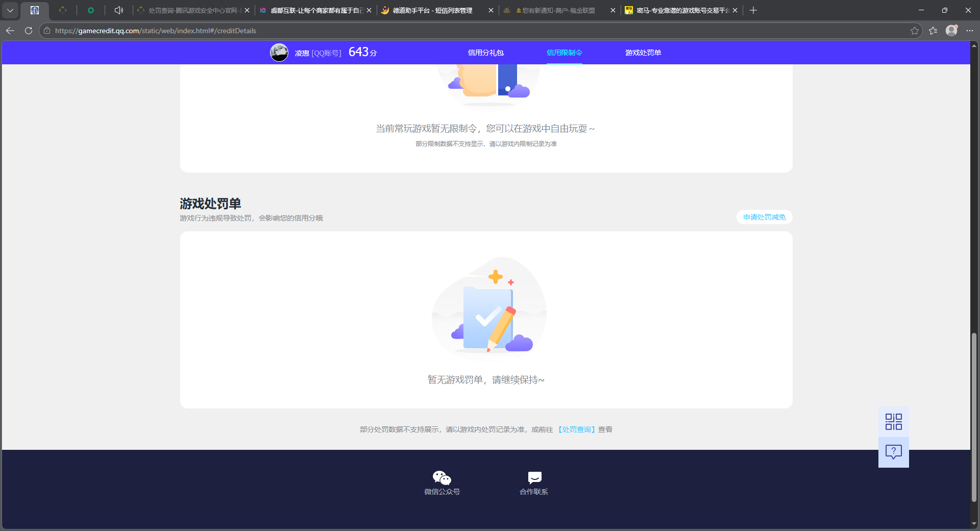Go back to the previous page

click(x=10, y=31)
